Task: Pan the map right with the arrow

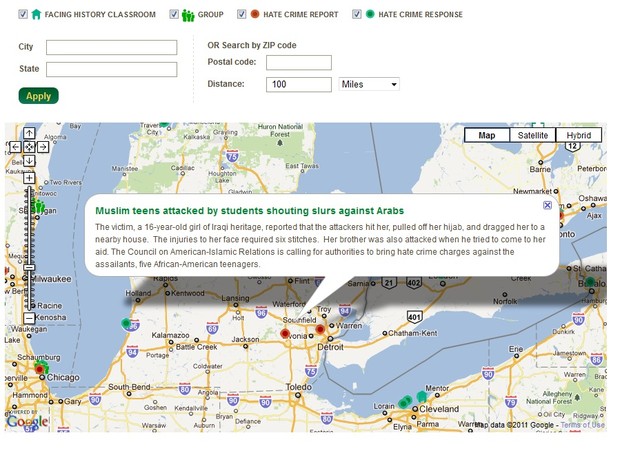Action: pos(43,147)
